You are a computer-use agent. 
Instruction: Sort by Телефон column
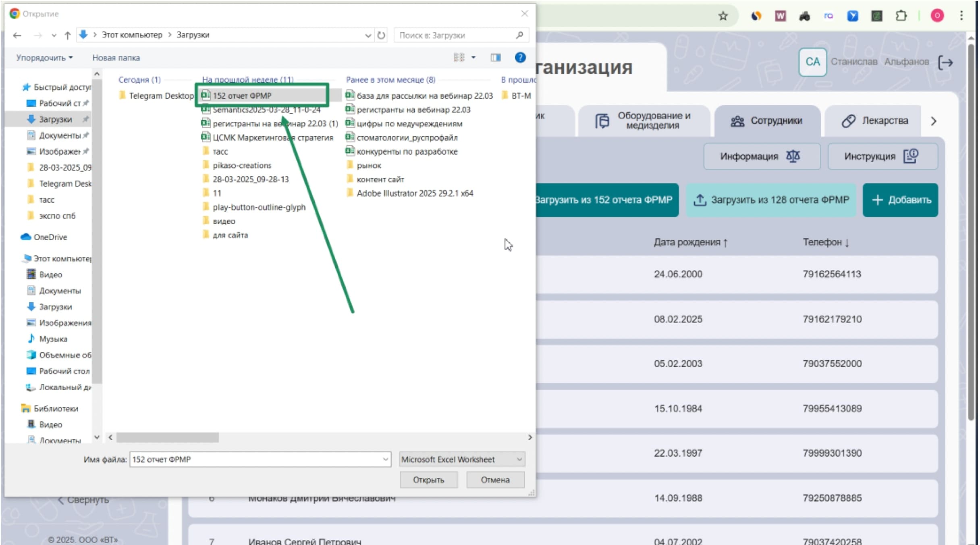(x=826, y=242)
